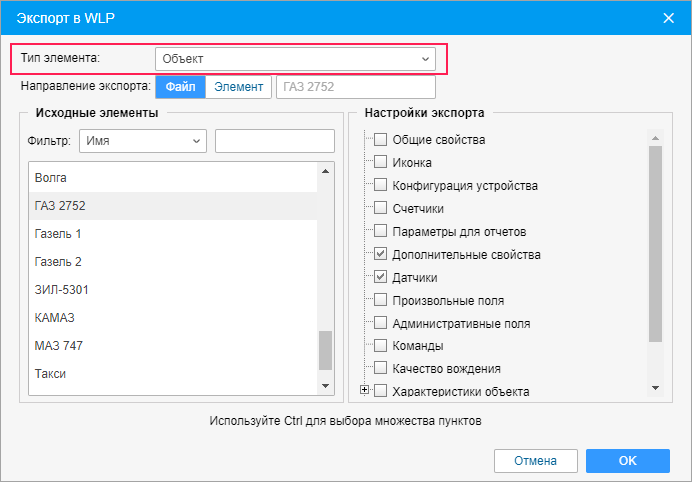Click the source list scroll-down arrow

click(x=326, y=386)
